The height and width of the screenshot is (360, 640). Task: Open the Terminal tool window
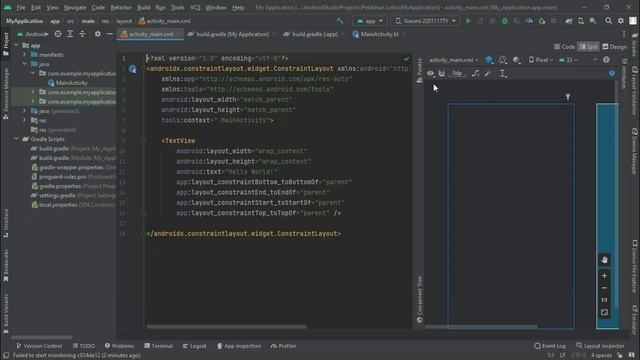coord(158,346)
